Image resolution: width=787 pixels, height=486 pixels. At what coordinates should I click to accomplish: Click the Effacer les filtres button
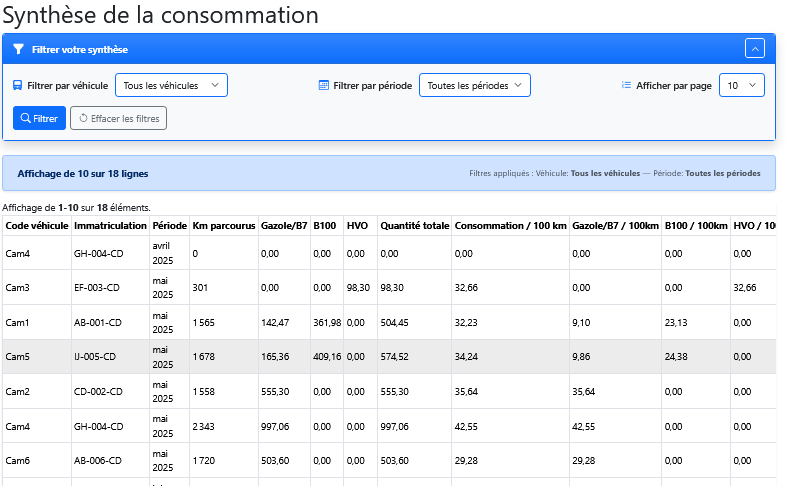pyautogui.click(x=118, y=118)
